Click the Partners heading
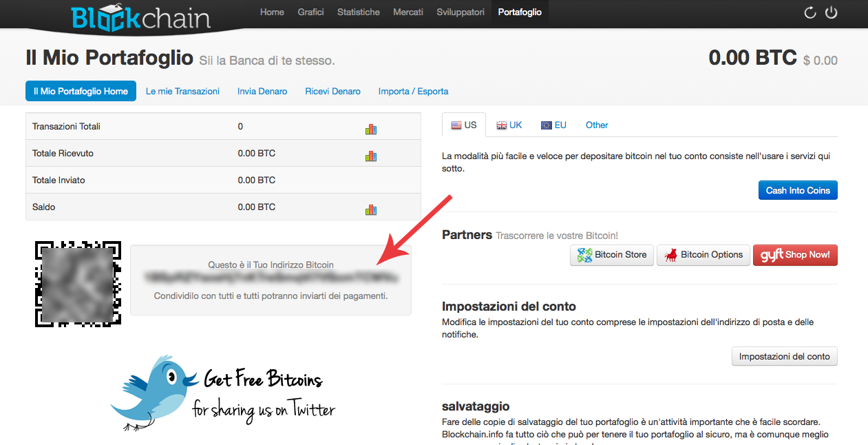 pyautogui.click(x=467, y=235)
